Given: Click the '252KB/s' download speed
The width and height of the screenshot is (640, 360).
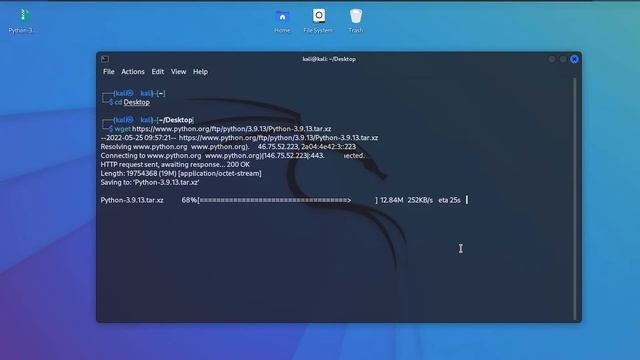Looking at the screenshot, I should [420, 200].
